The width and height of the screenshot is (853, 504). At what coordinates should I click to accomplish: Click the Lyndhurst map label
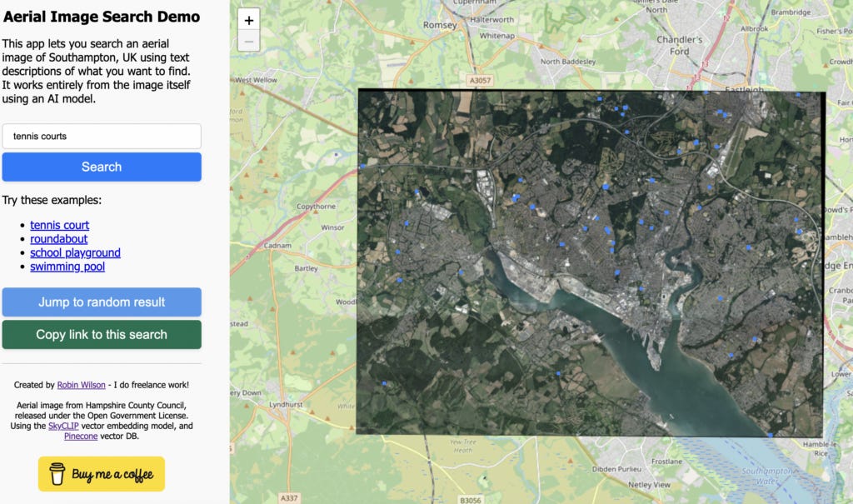(x=287, y=404)
